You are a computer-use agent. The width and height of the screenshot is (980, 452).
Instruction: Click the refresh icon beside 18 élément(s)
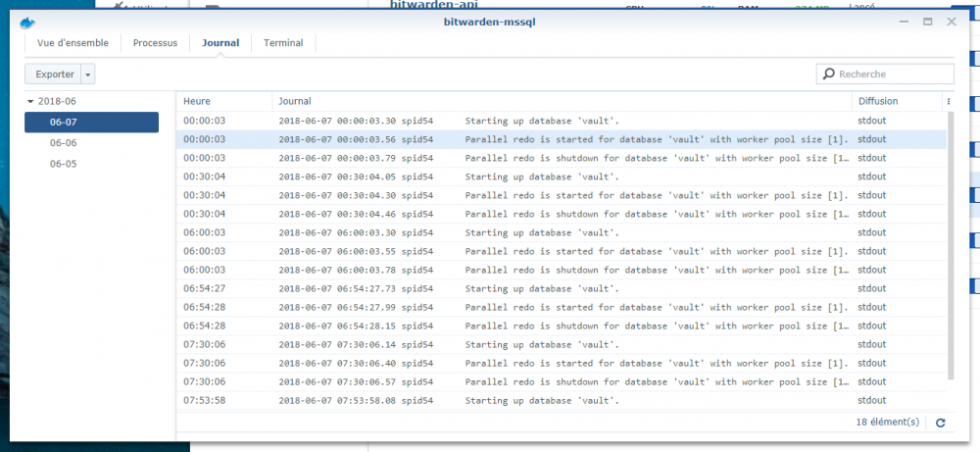click(x=940, y=423)
